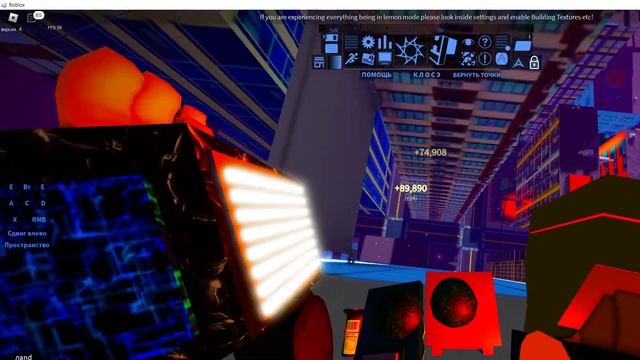The image size is (640, 360).
Task: Click the running figure icon
Action: point(351,59)
